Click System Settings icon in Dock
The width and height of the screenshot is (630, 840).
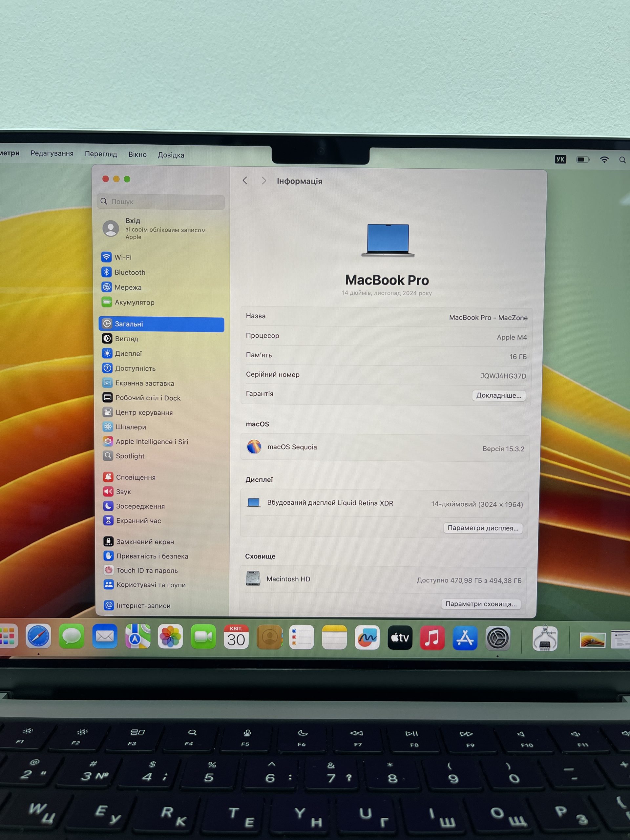point(498,638)
